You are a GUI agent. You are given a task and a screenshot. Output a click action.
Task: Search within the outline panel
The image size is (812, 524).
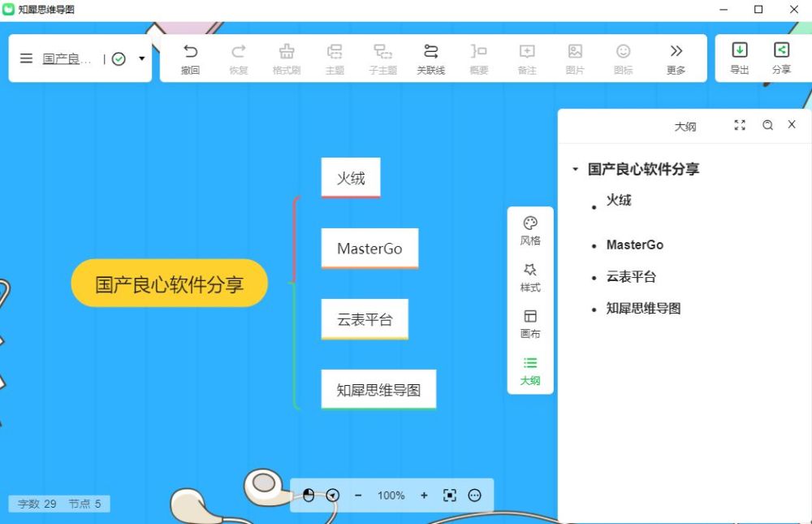[767, 125]
